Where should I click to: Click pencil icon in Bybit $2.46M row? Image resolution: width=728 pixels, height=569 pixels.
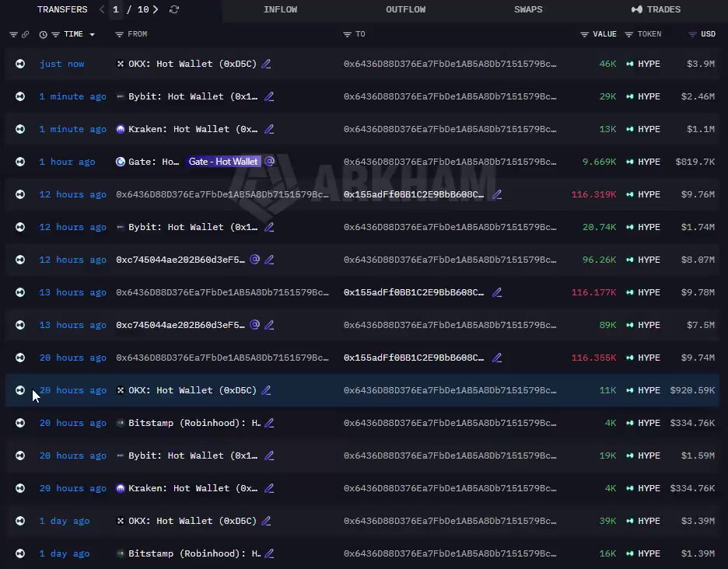269,96
